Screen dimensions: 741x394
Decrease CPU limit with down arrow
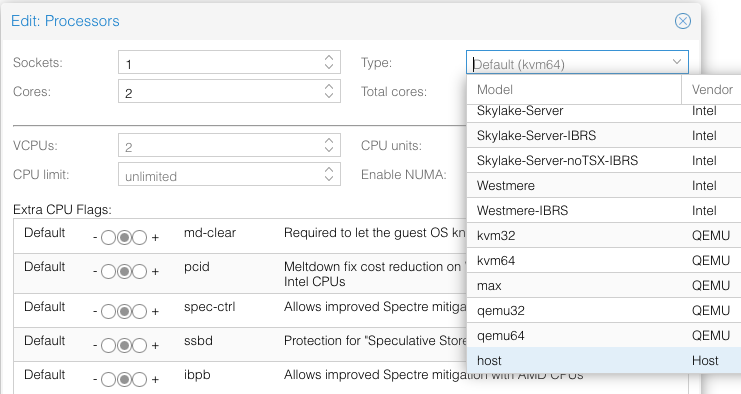329,179
